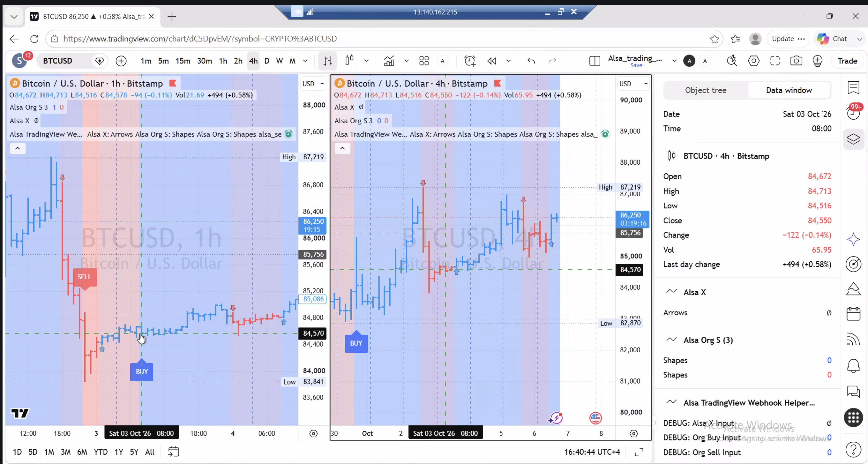The width and height of the screenshot is (868, 464).
Task: Open chart settings hexagon icon
Action: 753,61
